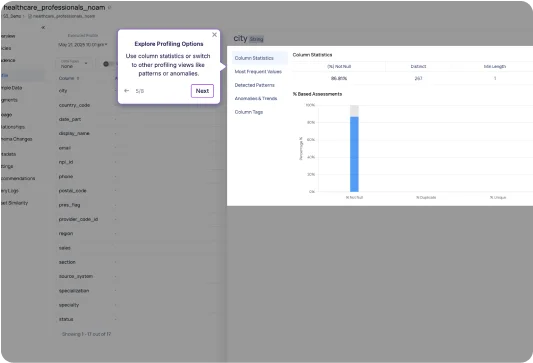This screenshot has width=533, height=363.
Task: Open Usage in the sidebar
Action: click(x=6, y=115)
